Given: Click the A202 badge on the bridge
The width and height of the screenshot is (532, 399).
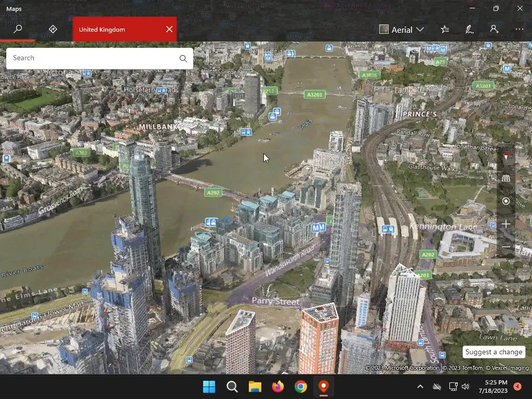Looking at the screenshot, I should tap(213, 193).
